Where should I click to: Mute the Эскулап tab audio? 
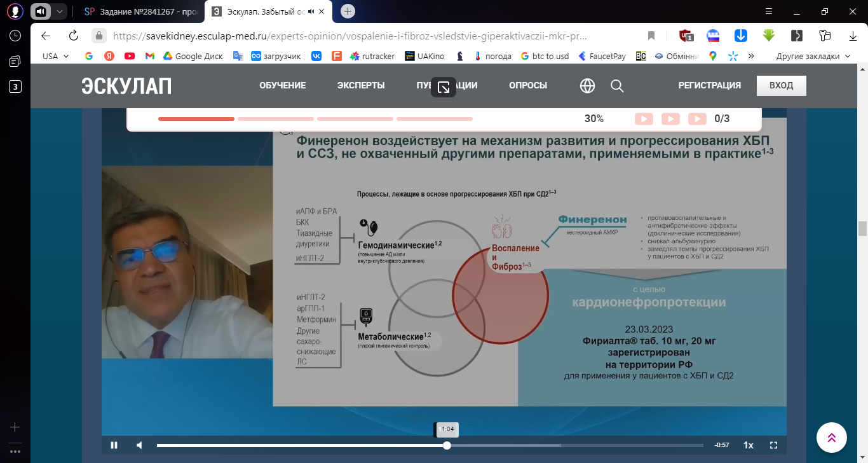[311, 11]
